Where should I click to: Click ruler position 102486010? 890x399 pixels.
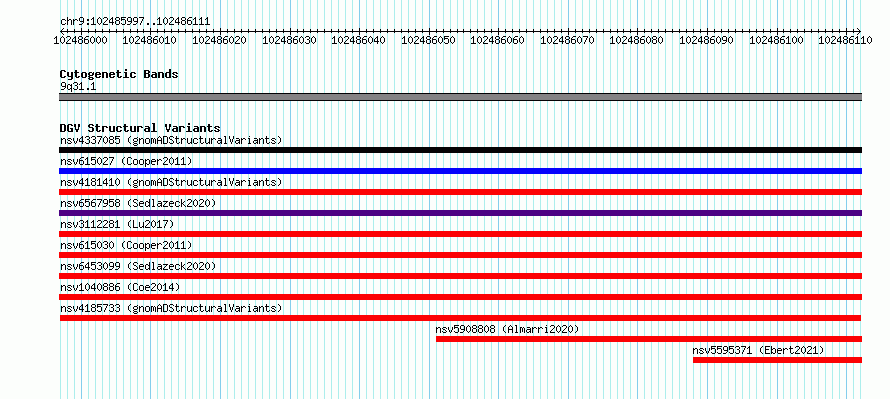pyautogui.click(x=149, y=40)
